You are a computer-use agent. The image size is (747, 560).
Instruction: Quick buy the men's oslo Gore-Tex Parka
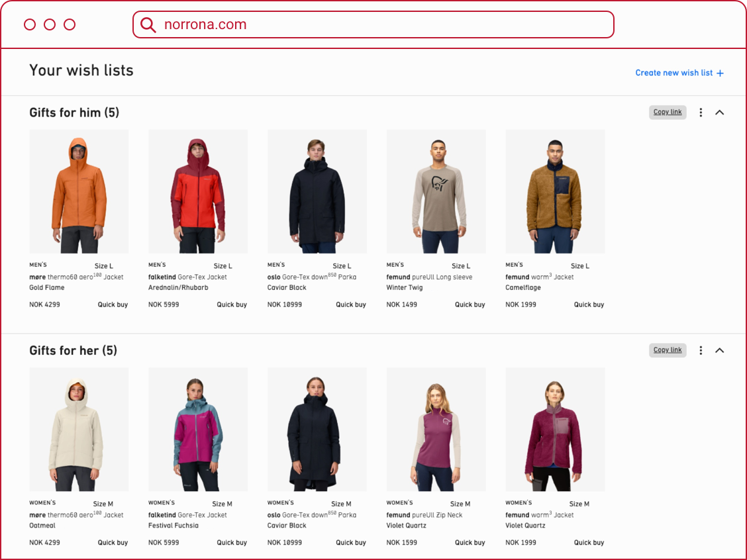(351, 304)
